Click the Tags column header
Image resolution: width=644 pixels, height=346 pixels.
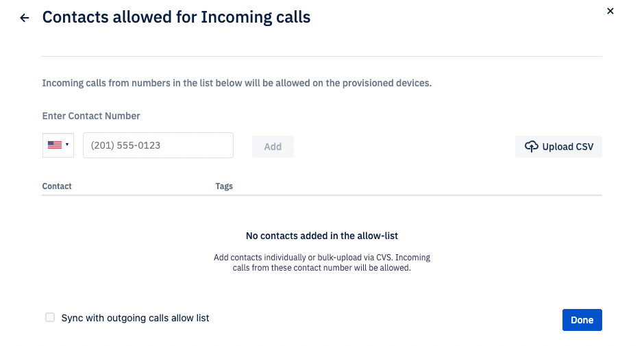pyautogui.click(x=224, y=186)
